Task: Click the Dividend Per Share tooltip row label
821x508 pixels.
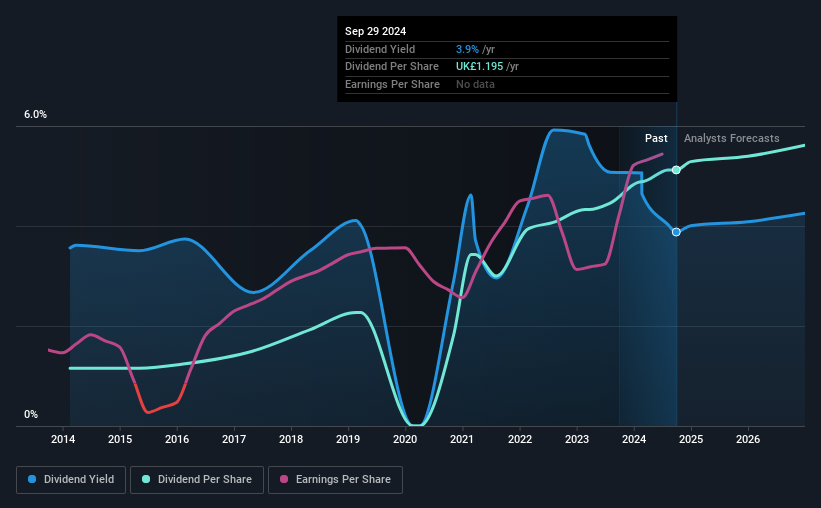Action: (392, 67)
